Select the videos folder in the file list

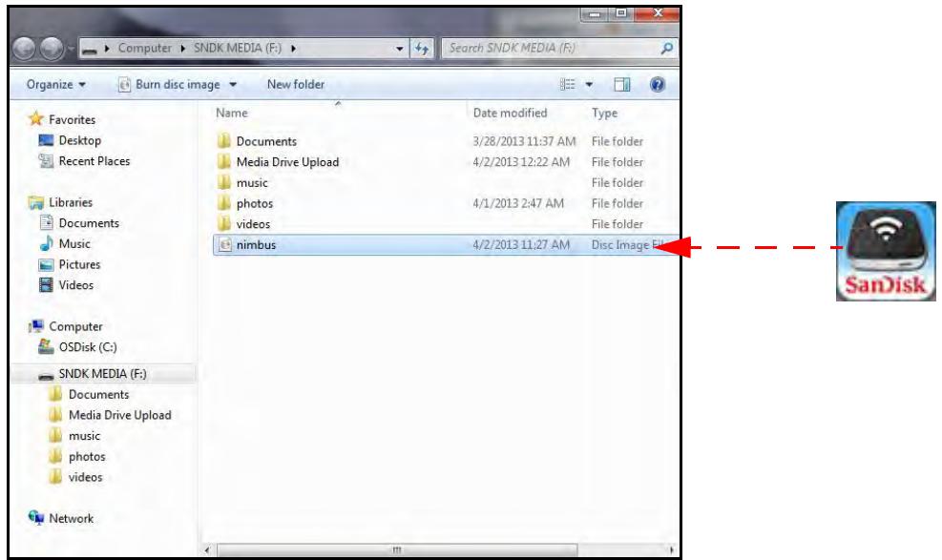pyautogui.click(x=253, y=224)
